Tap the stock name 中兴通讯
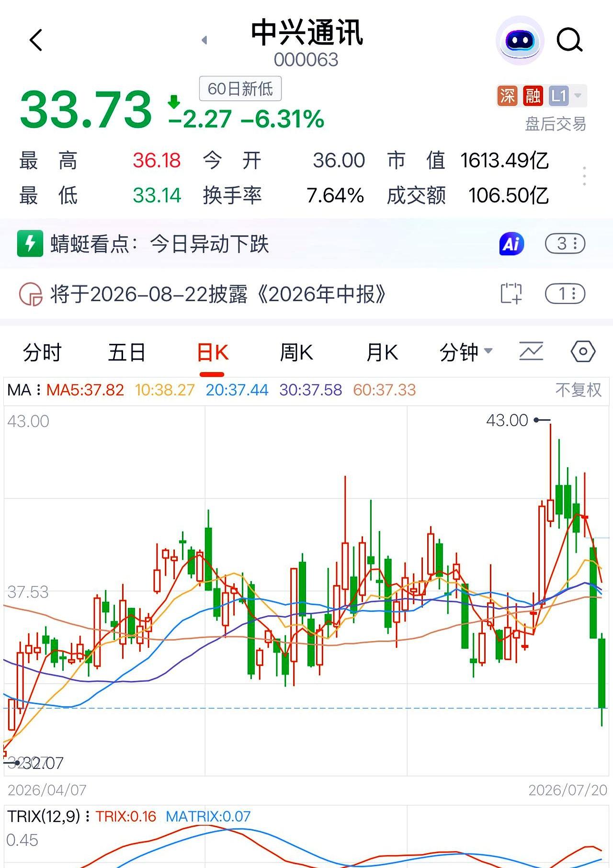Image resolution: width=613 pixels, height=868 pixels. pyautogui.click(x=307, y=33)
